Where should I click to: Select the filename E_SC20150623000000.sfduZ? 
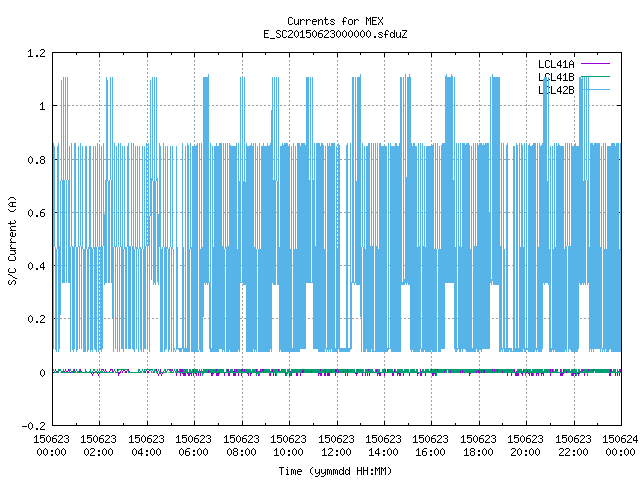(x=335, y=34)
